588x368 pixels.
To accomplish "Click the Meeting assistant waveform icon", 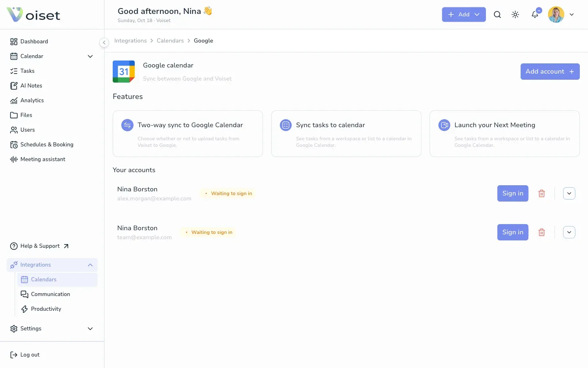I will click(x=14, y=159).
